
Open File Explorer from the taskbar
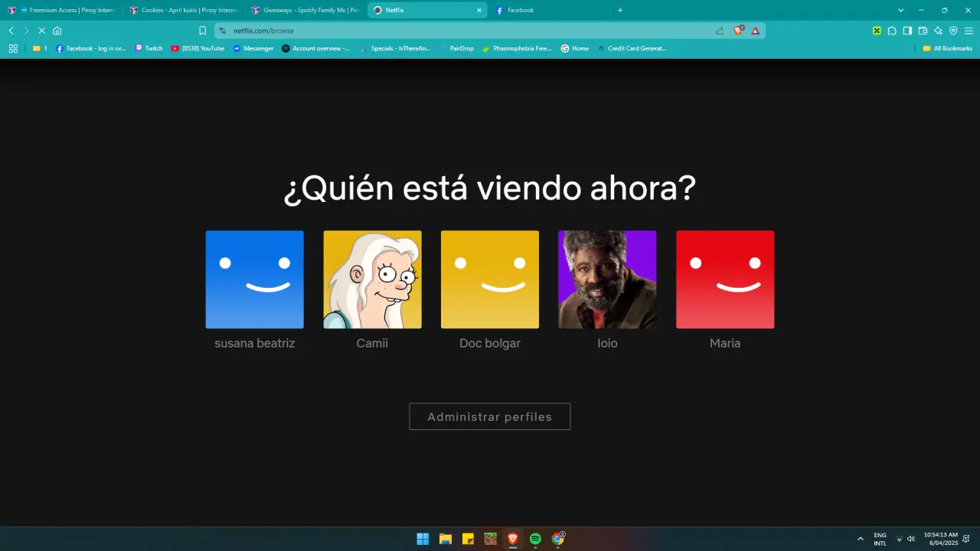click(x=445, y=539)
